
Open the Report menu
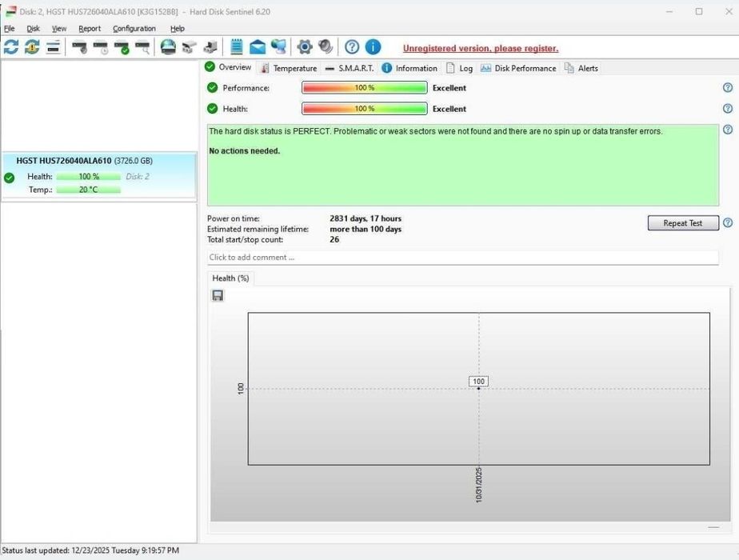coord(90,28)
